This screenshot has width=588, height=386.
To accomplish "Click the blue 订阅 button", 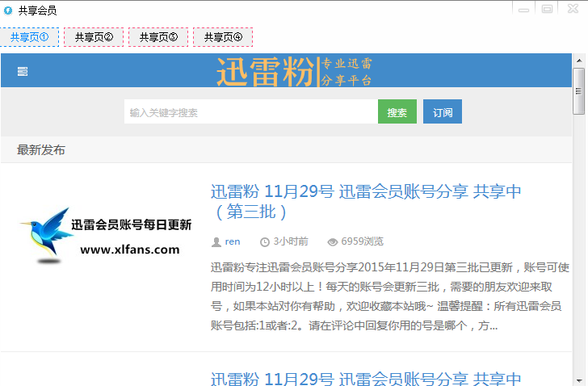I will tap(443, 111).
